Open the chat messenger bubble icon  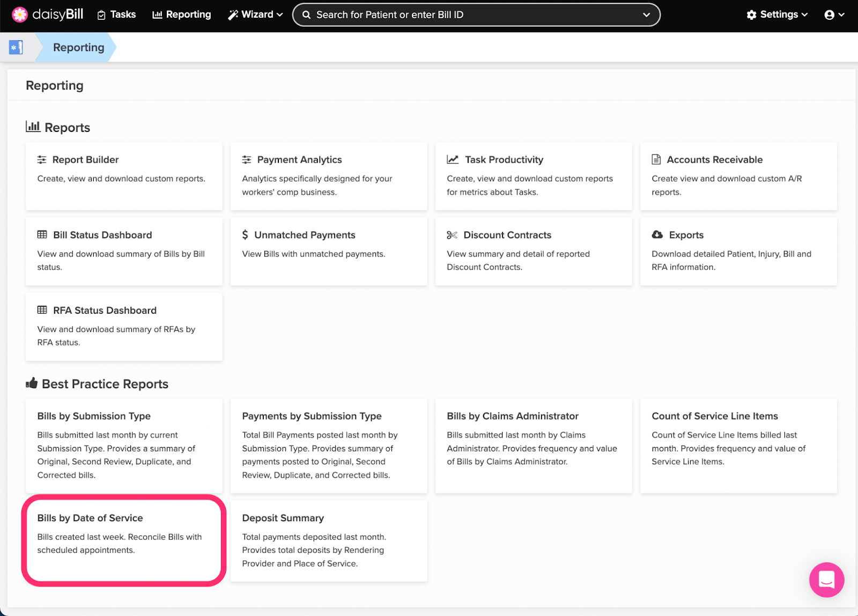pos(826,580)
